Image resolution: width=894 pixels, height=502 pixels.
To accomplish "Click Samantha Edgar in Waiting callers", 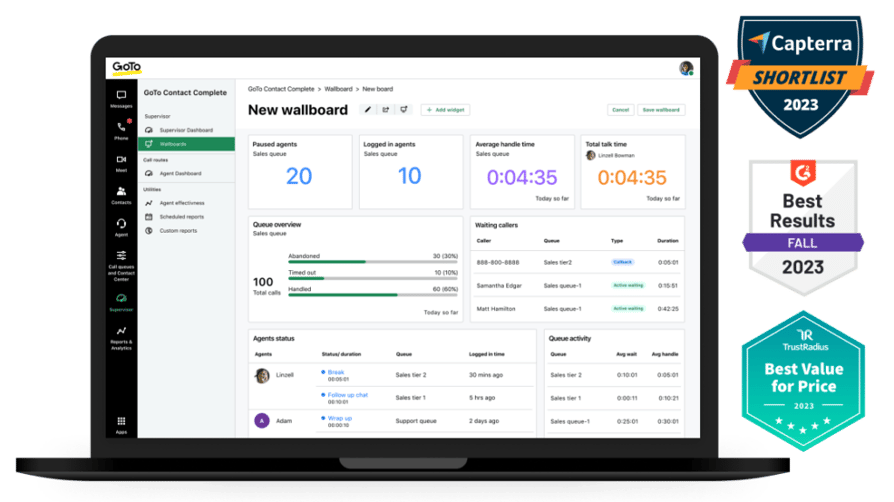I will (x=499, y=285).
